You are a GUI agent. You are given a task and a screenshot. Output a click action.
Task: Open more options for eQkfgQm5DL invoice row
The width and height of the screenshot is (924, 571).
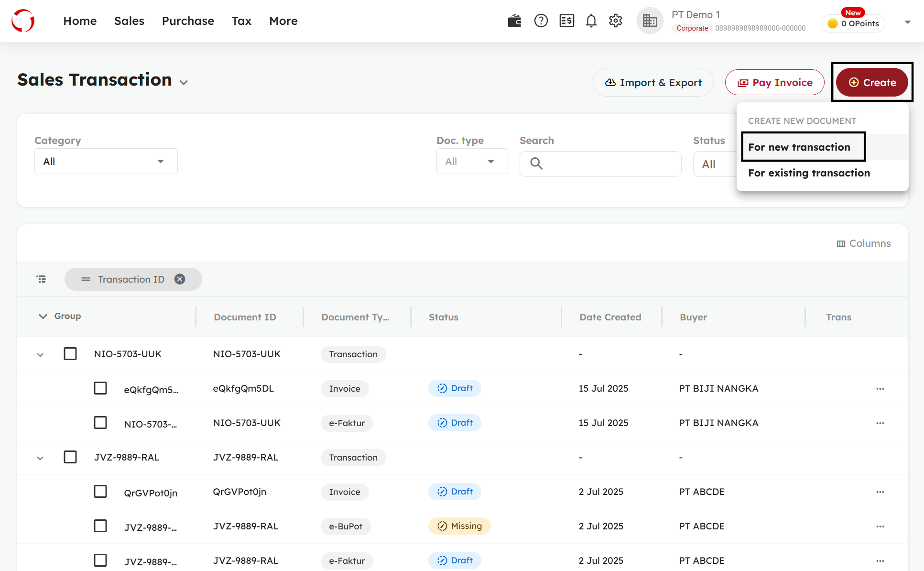click(x=880, y=389)
